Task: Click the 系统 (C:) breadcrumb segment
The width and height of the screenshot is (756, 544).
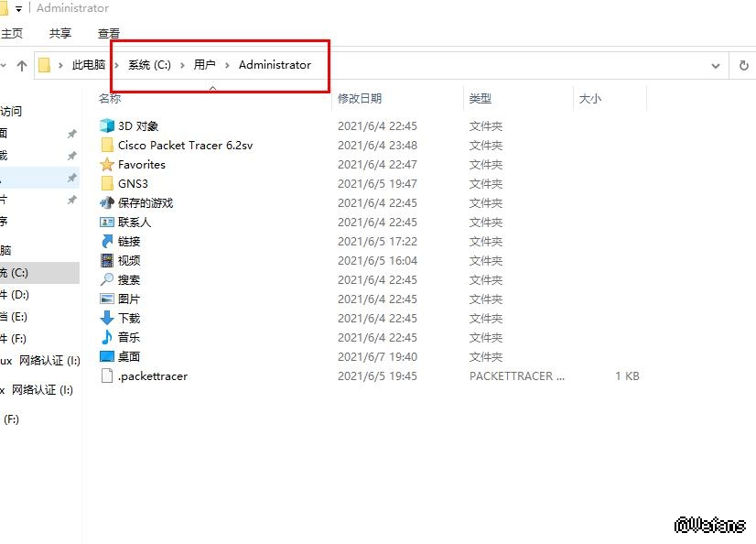Action: tap(149, 65)
